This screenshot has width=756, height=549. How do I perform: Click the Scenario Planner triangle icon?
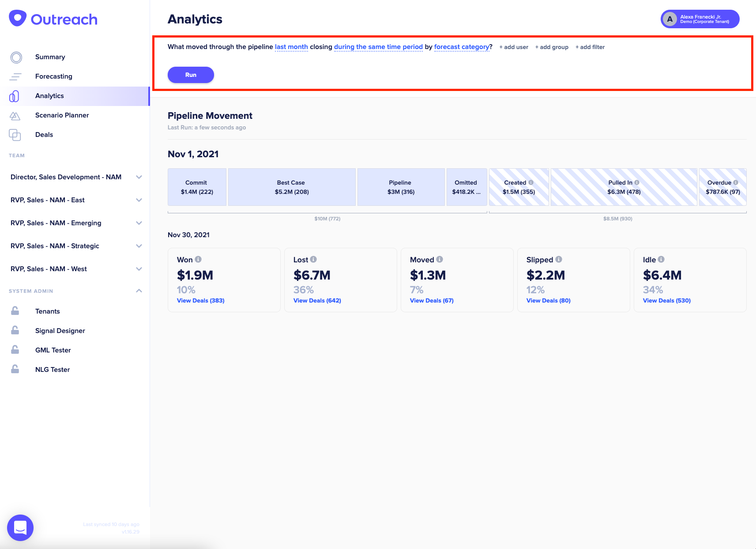tap(15, 116)
